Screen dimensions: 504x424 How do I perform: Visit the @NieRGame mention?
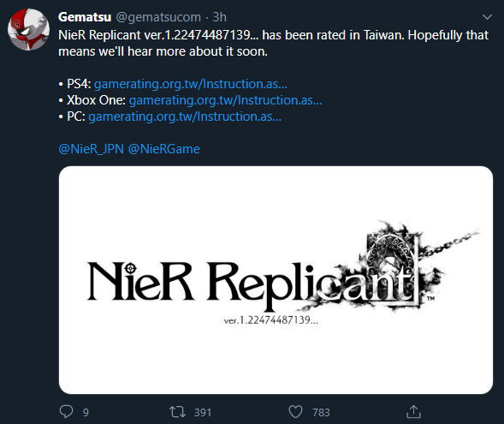(164, 149)
